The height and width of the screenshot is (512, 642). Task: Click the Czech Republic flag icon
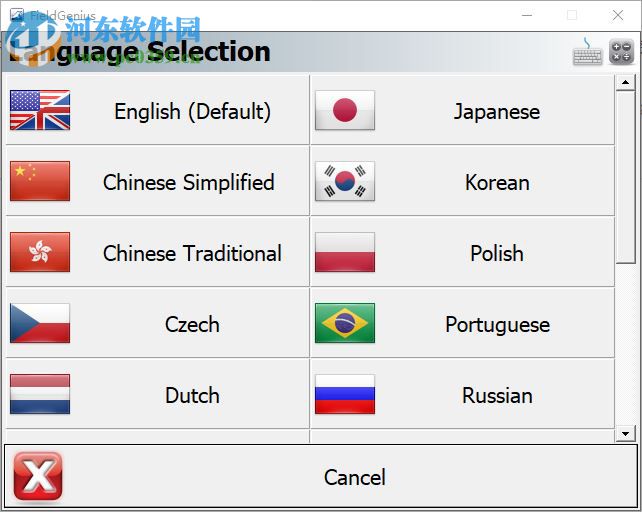click(40, 323)
